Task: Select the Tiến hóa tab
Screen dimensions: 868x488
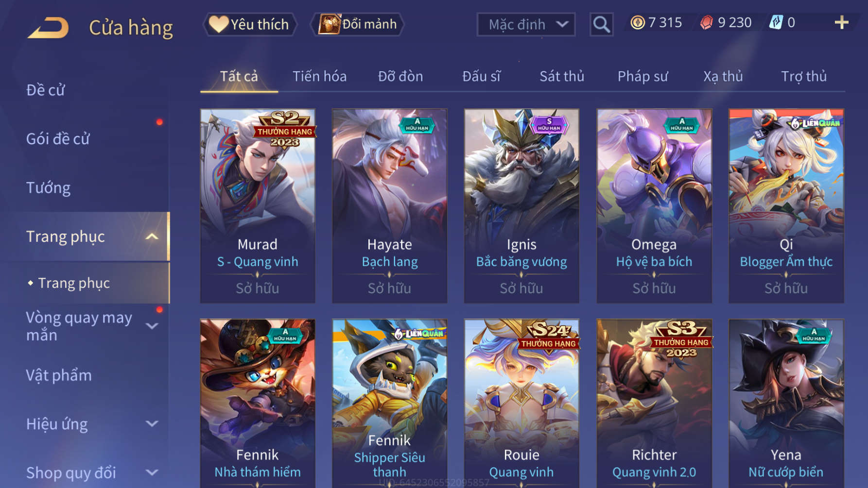Action: [319, 76]
